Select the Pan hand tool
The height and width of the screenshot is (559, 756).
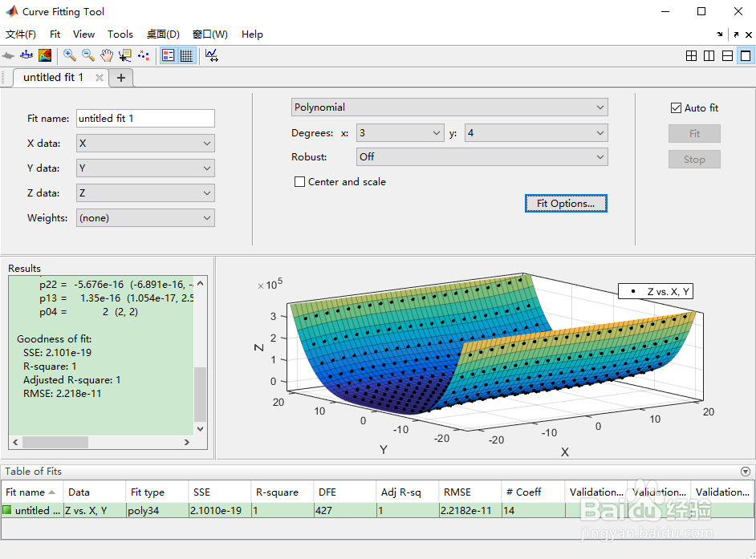tap(107, 56)
